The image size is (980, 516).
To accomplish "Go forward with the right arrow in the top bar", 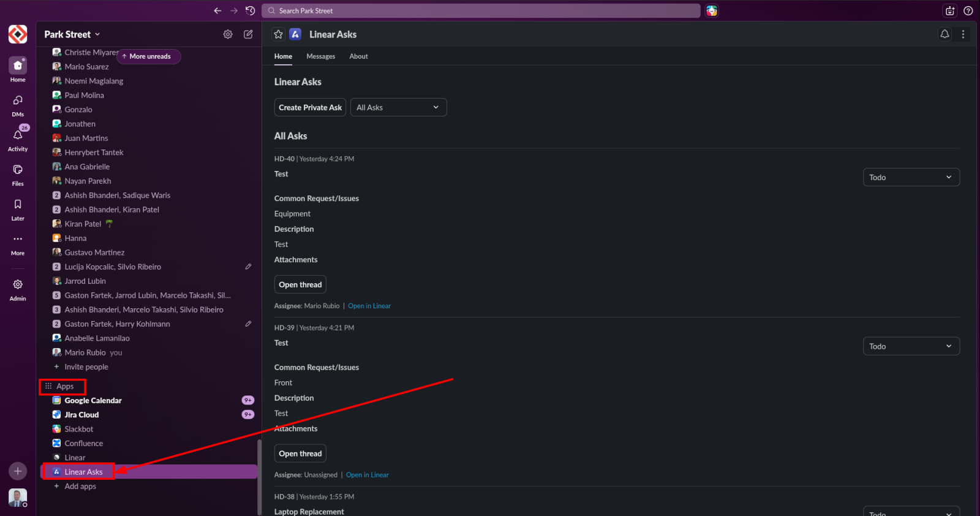I will pyautogui.click(x=234, y=10).
